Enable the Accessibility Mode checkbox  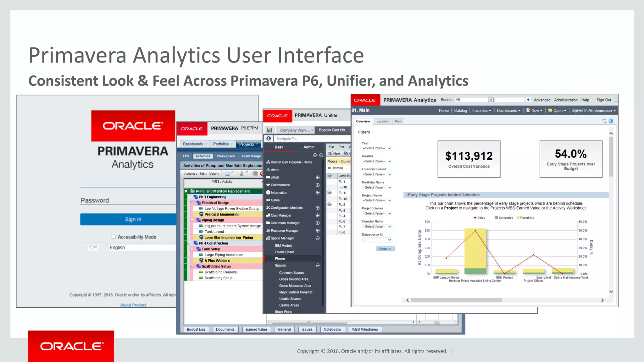coord(114,237)
